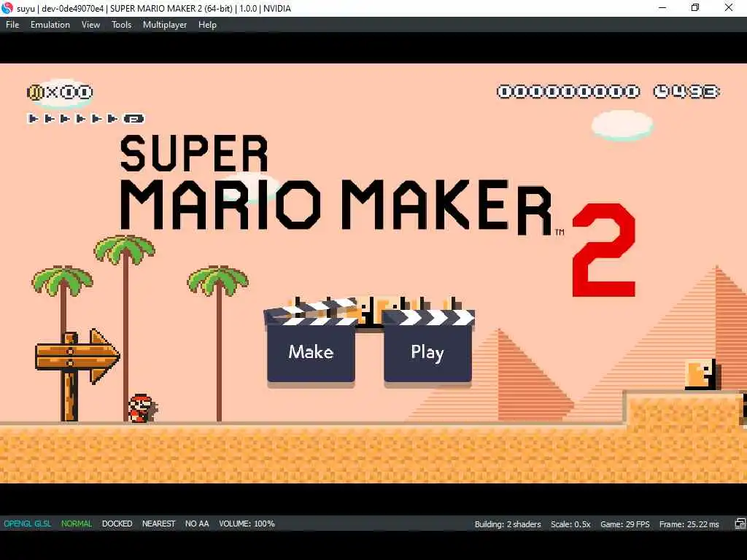Open the Tools menu

click(121, 25)
